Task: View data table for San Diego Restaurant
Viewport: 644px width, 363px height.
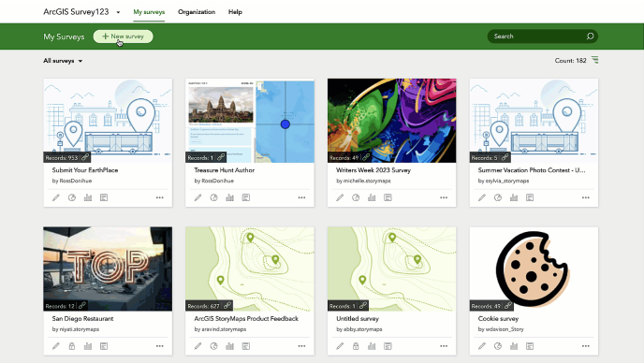Action: coord(104,346)
